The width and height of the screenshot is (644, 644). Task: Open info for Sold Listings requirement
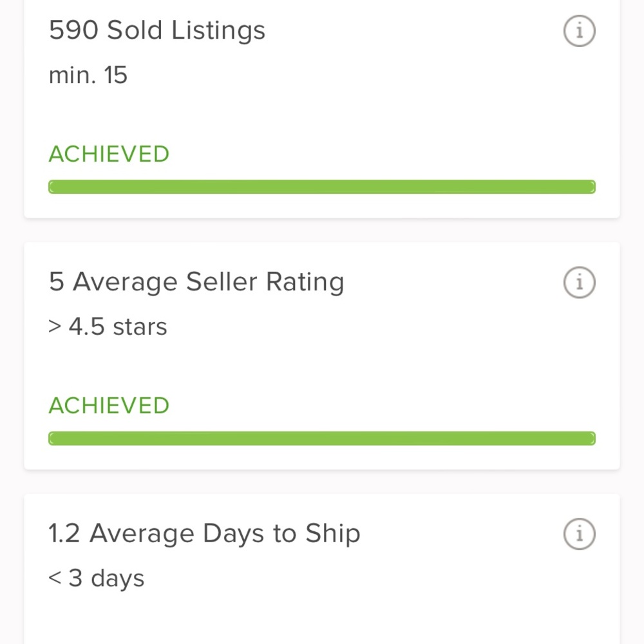click(579, 31)
